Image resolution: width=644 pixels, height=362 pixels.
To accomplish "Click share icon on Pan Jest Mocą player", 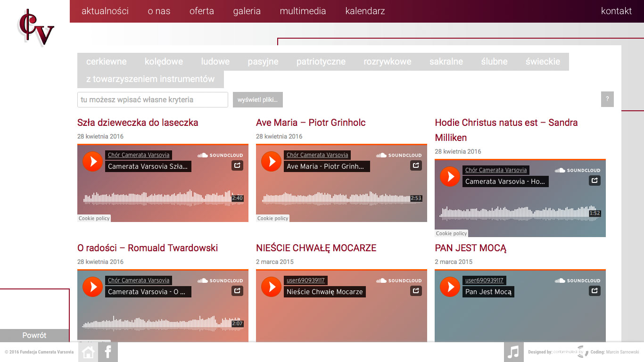I will click(x=594, y=291).
